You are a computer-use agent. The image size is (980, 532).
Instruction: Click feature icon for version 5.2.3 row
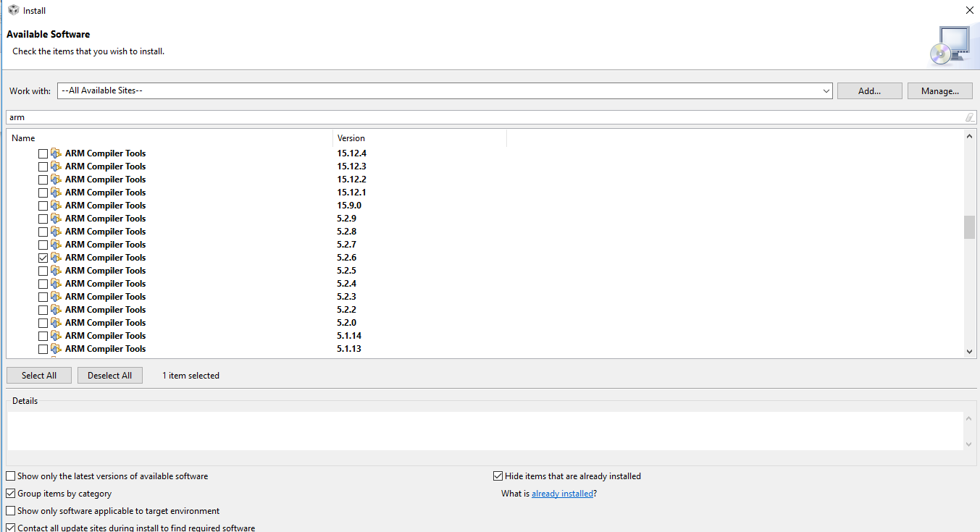56,297
